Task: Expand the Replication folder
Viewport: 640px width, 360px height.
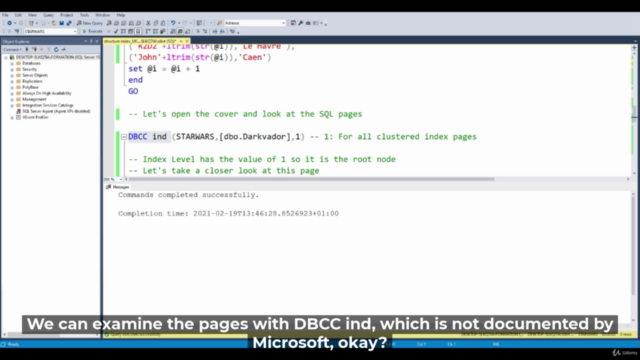Action: (x=12, y=82)
